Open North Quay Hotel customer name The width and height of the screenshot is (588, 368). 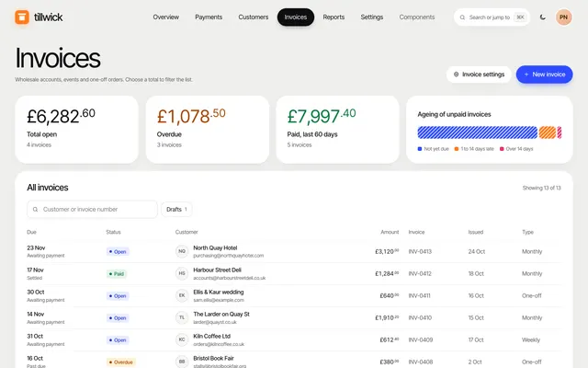pos(215,247)
